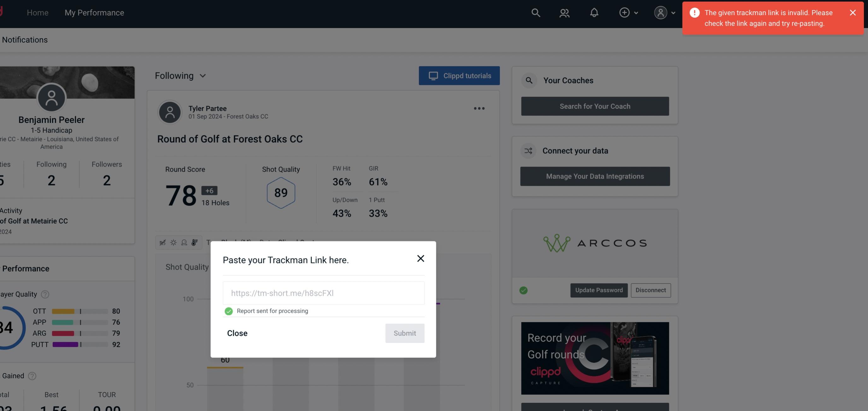This screenshot has height=411, width=868.
Task: Click the search icon in top navigation
Action: coord(535,12)
